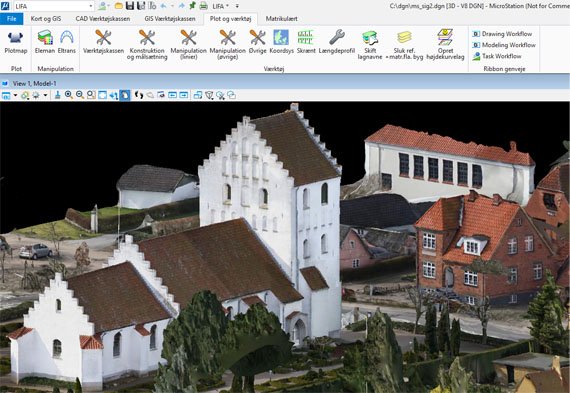
Task: Select the Window Area tool
Action: click(x=91, y=95)
